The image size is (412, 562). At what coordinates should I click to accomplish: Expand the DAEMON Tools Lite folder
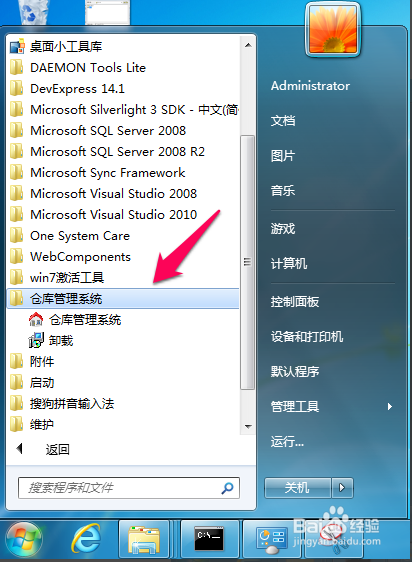point(123,68)
